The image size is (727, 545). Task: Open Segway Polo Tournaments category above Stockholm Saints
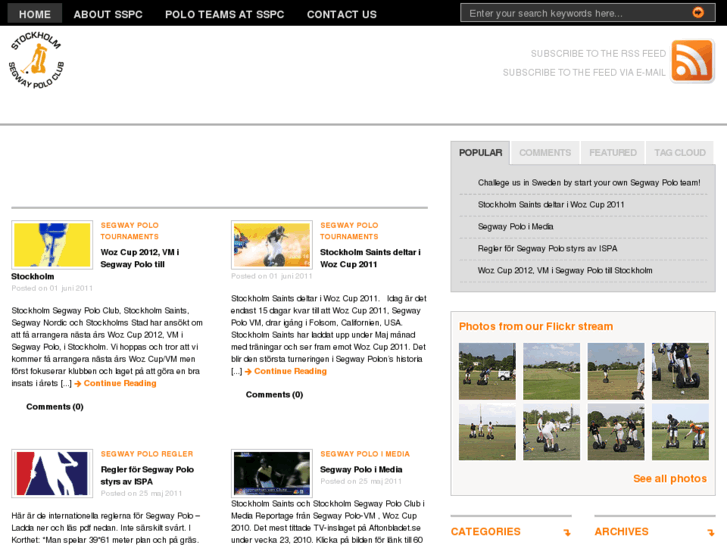(349, 231)
